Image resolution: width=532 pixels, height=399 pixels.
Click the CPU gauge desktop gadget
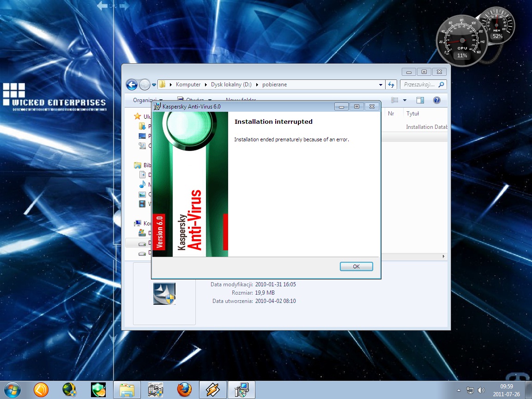click(462, 40)
